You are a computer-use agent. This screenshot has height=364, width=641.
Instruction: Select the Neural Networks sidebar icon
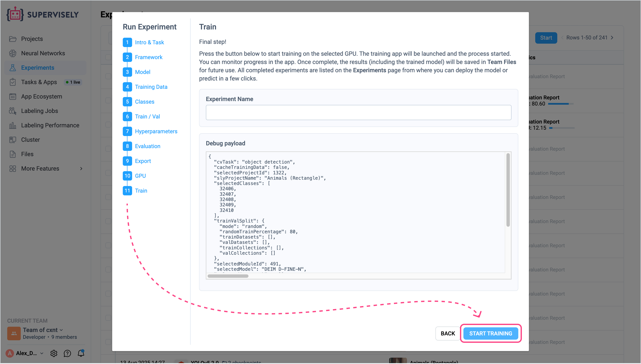tap(13, 53)
